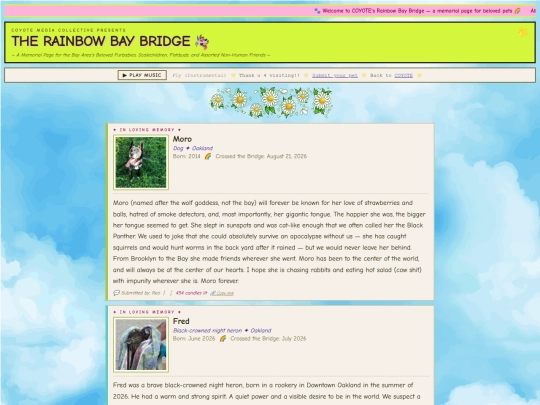Click the star before Thank u 4 visiting
Screen dimensions: 540x405
tap(233, 75)
